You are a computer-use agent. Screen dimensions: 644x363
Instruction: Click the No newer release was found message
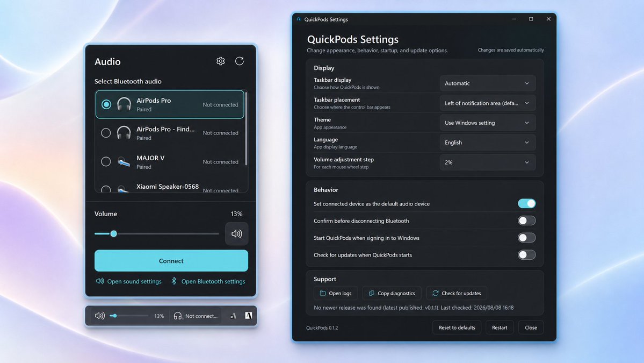pyautogui.click(x=414, y=308)
